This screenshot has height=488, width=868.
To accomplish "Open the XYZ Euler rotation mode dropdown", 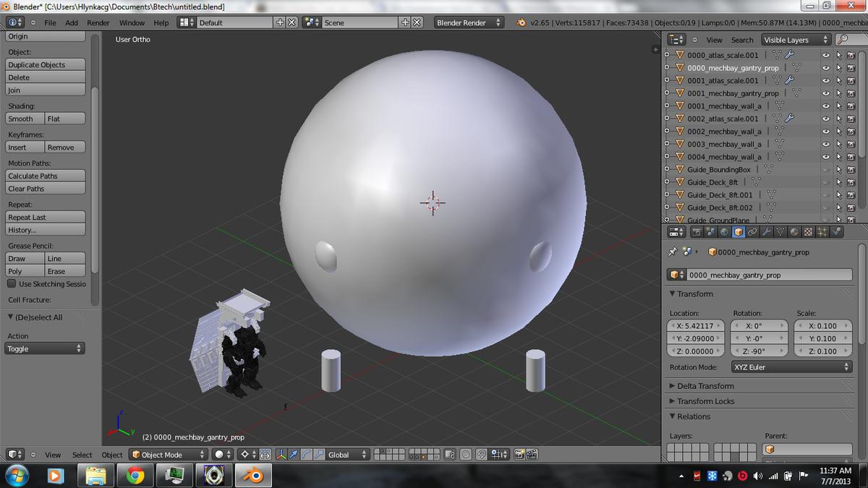I will (x=791, y=367).
